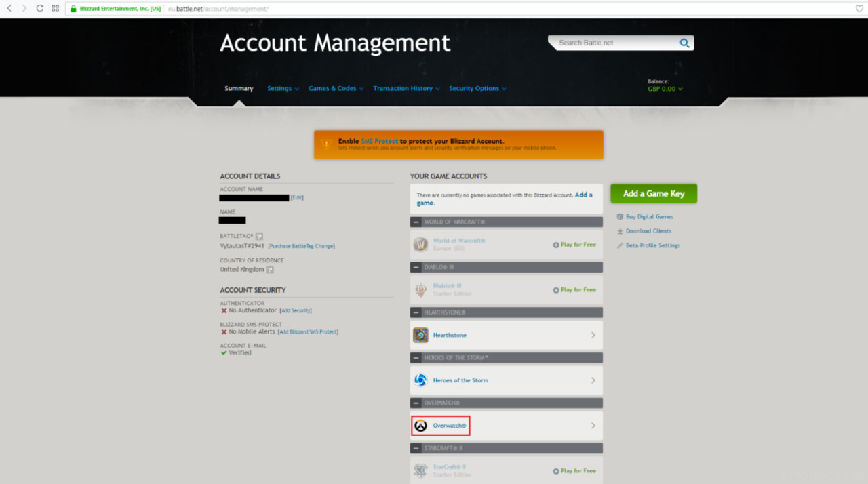Screen dimensions: 868x484
Task: Click the Country of Residence info icon
Action: pos(270,269)
